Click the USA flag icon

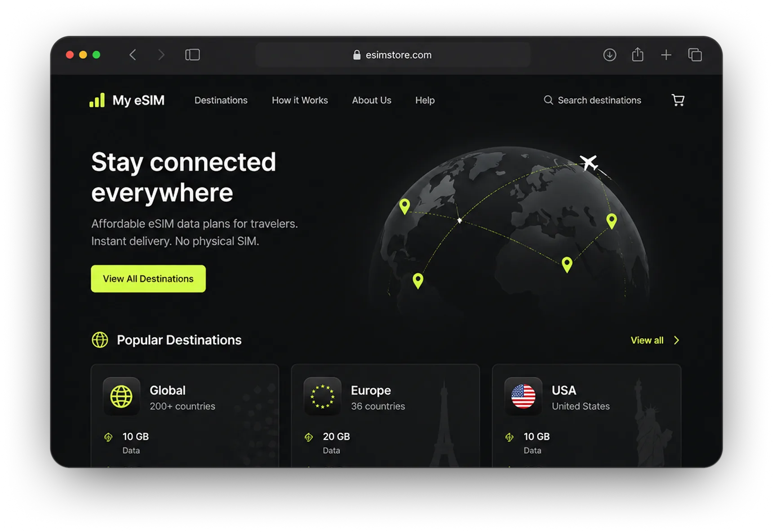coord(523,396)
